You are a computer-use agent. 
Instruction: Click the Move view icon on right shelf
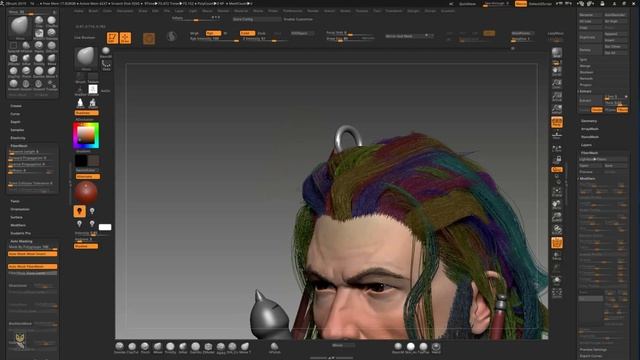pyautogui.click(x=557, y=204)
